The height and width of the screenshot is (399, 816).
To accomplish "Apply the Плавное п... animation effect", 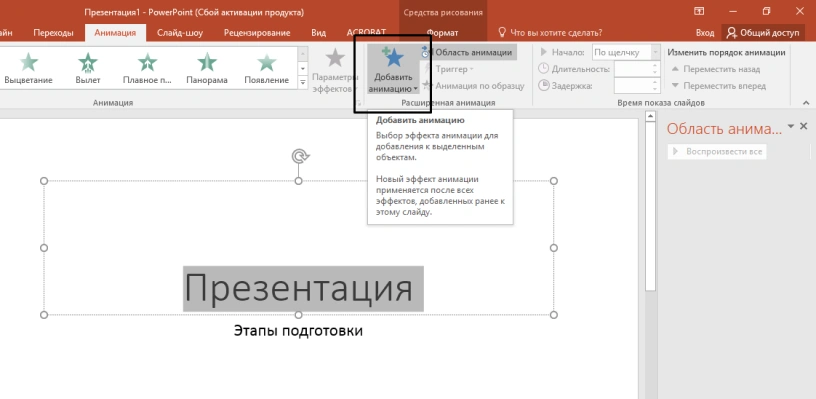I will pos(147,68).
